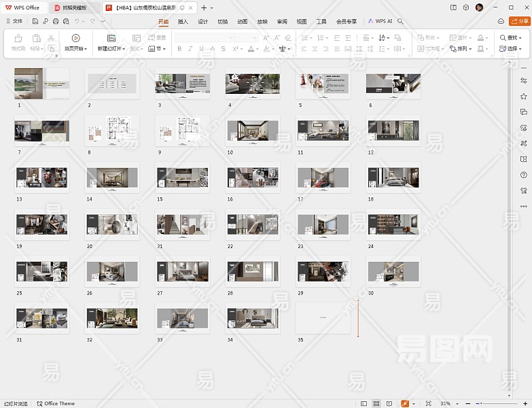The image size is (532, 408).
Task: Open reading view from status bar
Action: click(390, 403)
